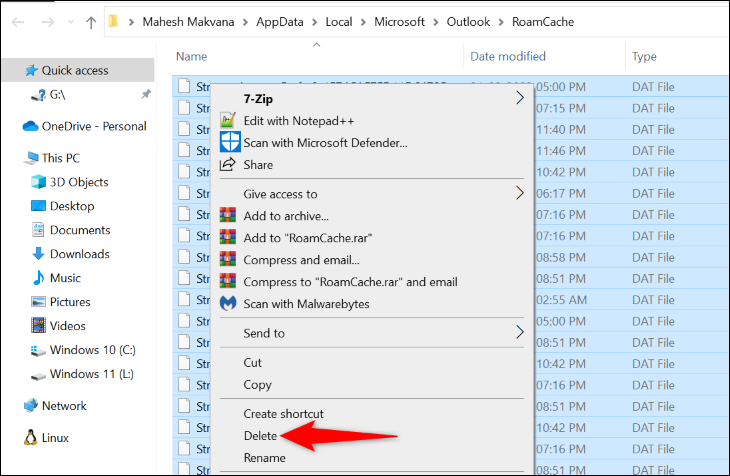
Task: Sort files by Type column header
Action: pyautogui.click(x=644, y=57)
